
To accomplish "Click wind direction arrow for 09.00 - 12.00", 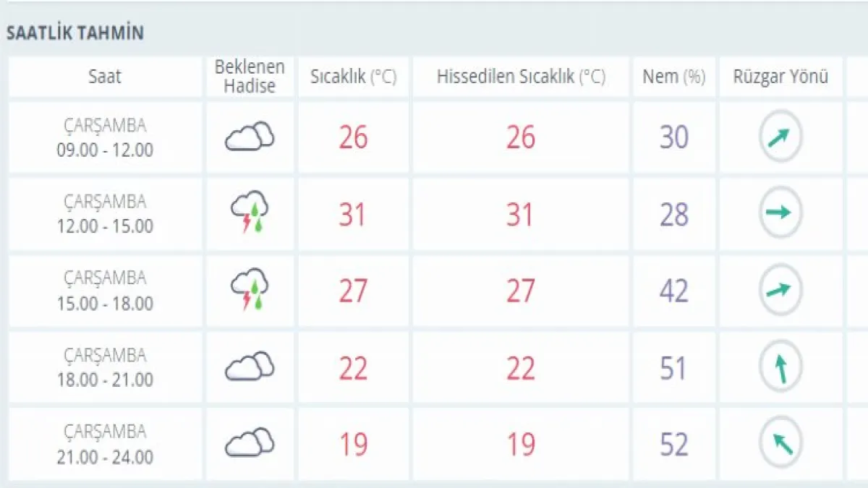I will point(780,137).
